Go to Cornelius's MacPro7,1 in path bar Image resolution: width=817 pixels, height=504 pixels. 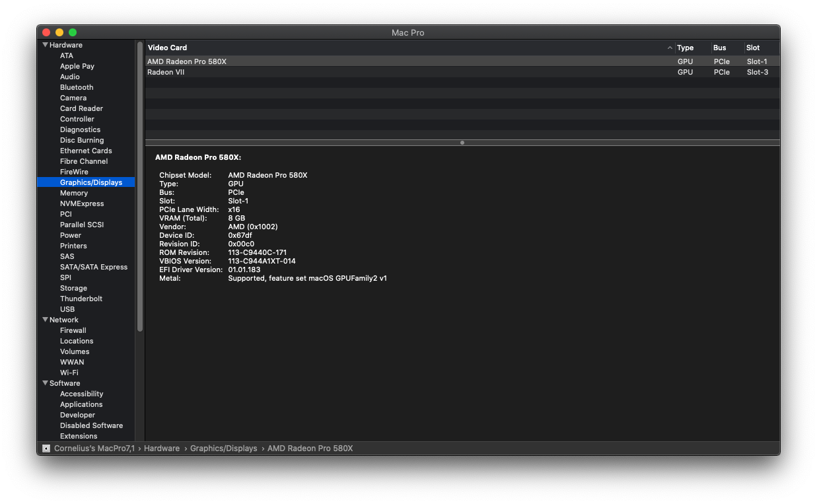[x=94, y=449]
